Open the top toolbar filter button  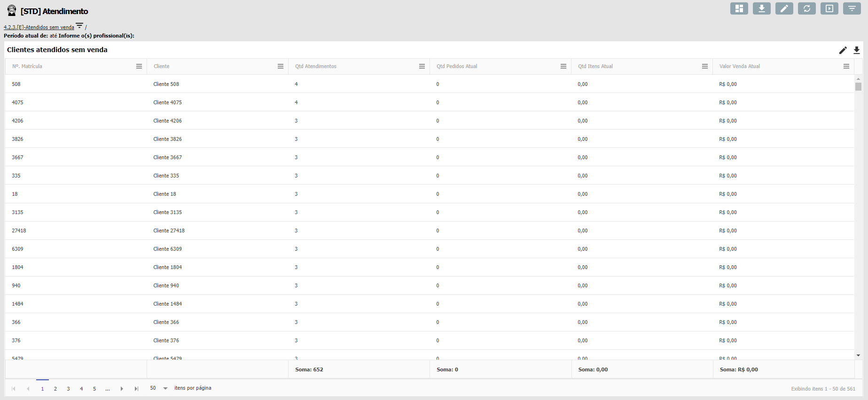(x=852, y=8)
